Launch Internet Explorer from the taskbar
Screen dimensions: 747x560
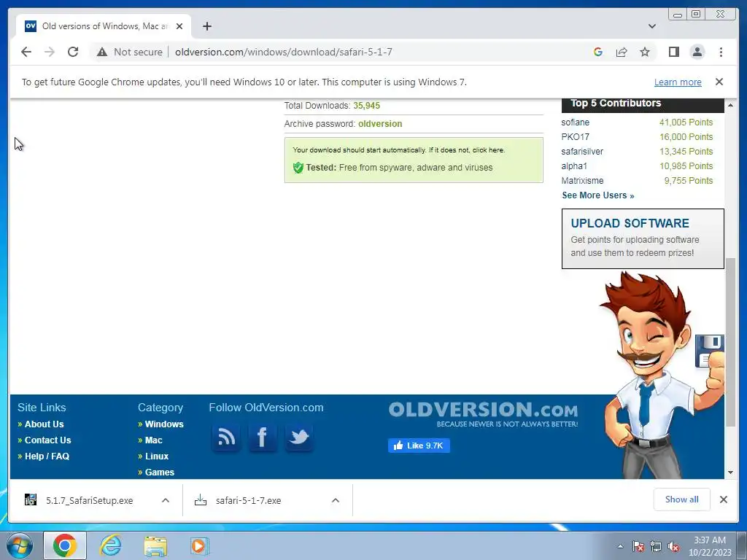(111, 545)
